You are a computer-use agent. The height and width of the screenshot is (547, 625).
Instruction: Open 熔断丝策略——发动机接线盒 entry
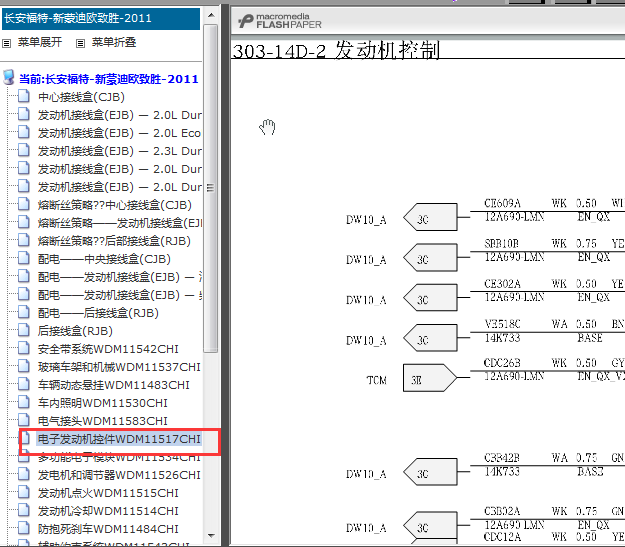click(x=120, y=223)
